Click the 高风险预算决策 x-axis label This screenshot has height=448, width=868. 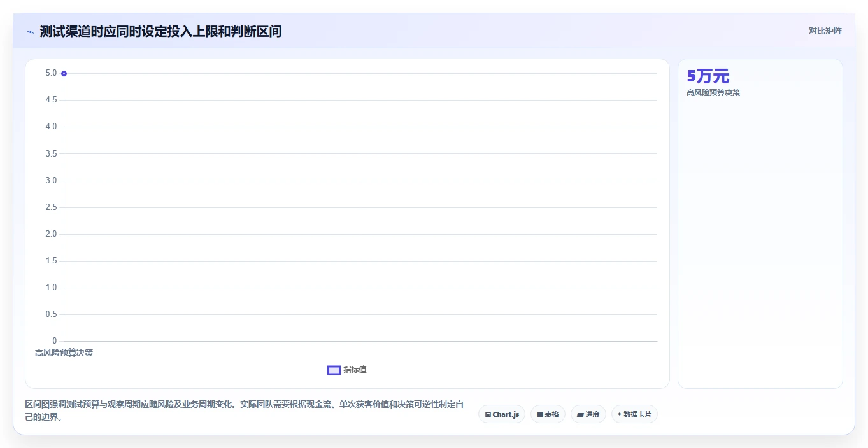pyautogui.click(x=64, y=353)
